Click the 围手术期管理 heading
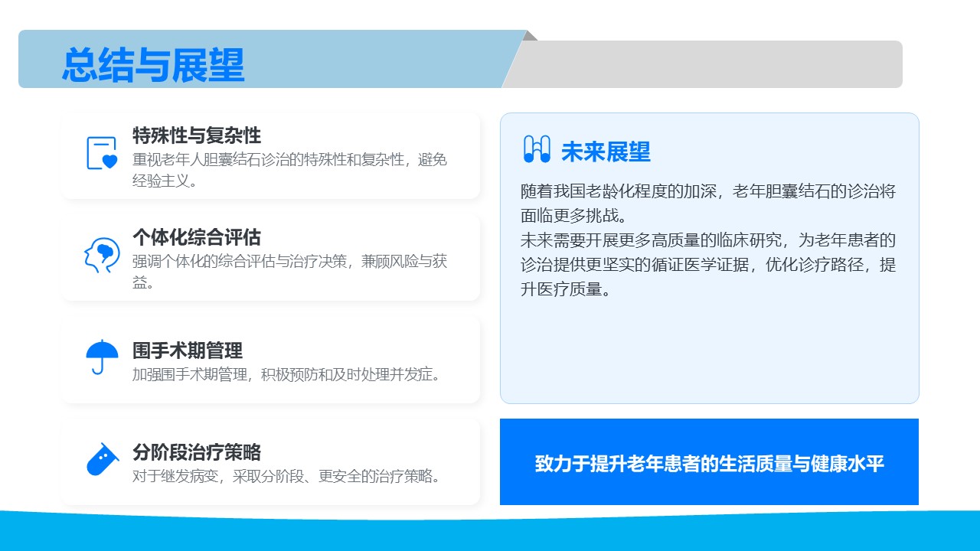Viewport: 980px width, 551px height. tap(188, 350)
